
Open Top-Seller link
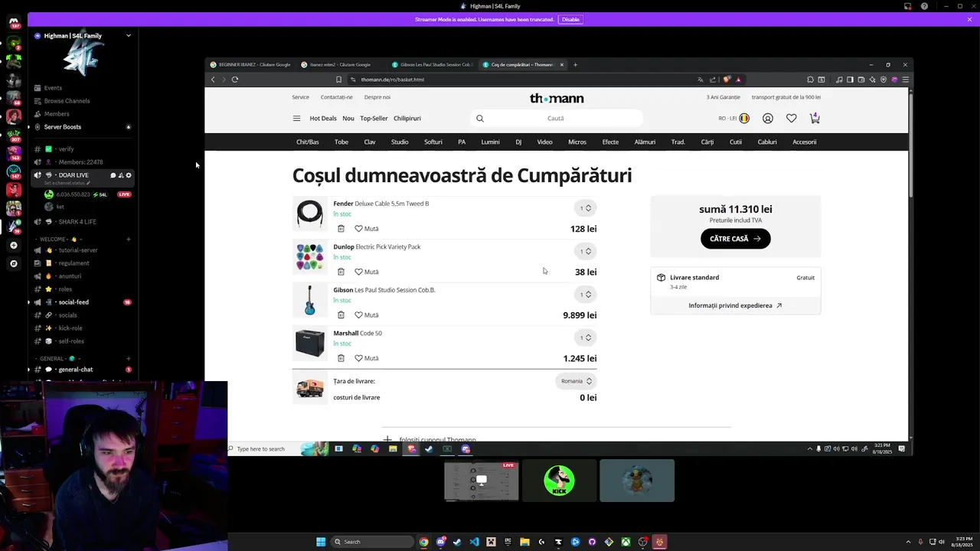374,119
